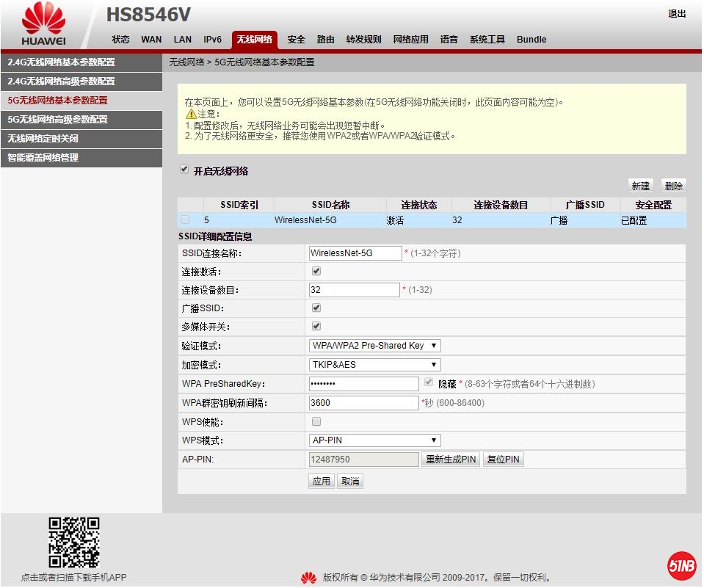Open the 系统工具 tab
The height and width of the screenshot is (588, 704).
(487, 40)
